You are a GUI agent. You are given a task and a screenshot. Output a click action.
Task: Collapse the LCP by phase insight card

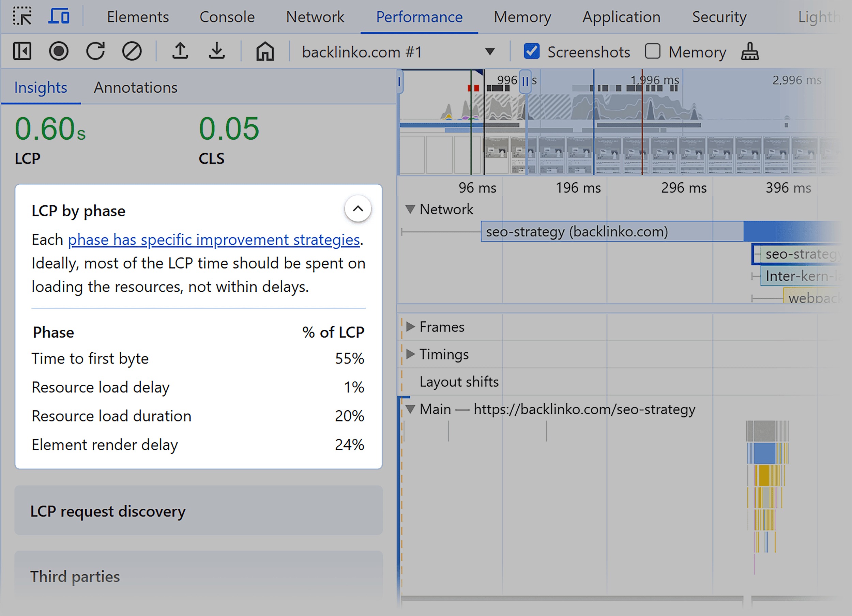(358, 209)
